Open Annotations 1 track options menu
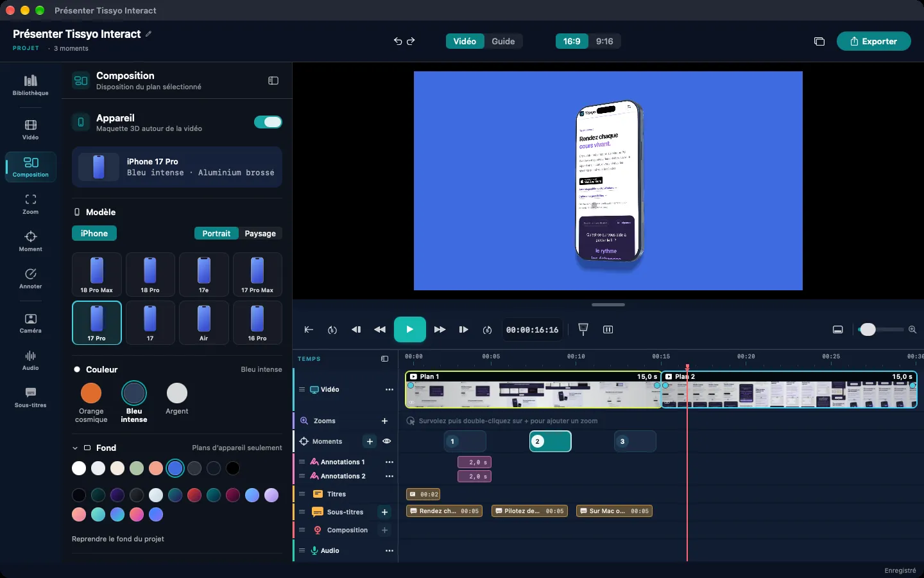 389,462
